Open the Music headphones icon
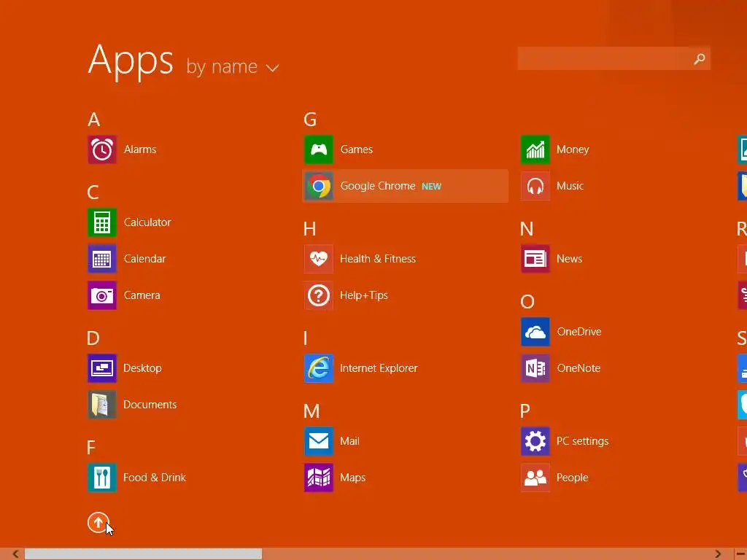The height and width of the screenshot is (560, 747). tap(535, 186)
